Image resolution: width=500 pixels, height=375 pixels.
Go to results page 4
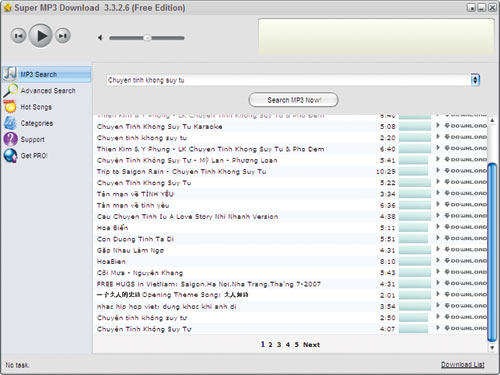pos(288,345)
